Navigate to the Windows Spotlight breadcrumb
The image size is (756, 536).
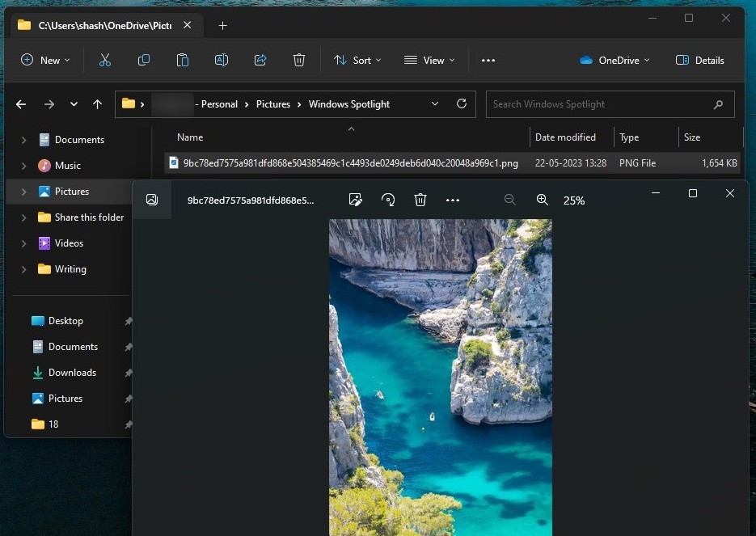[x=348, y=103]
